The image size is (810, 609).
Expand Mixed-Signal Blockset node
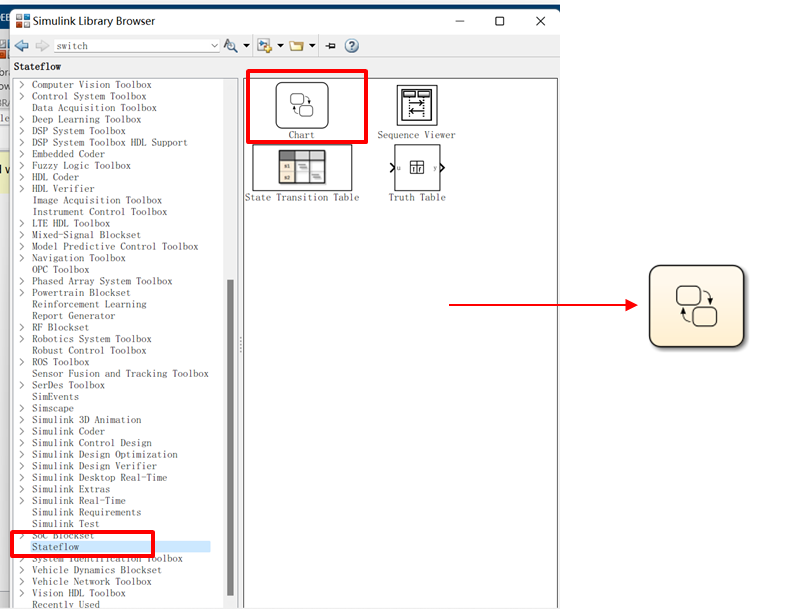22,235
